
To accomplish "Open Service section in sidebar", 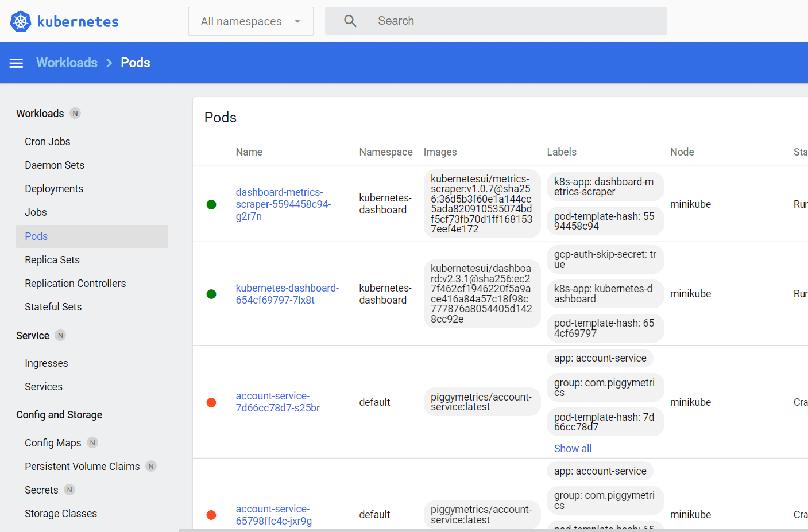I will point(33,336).
